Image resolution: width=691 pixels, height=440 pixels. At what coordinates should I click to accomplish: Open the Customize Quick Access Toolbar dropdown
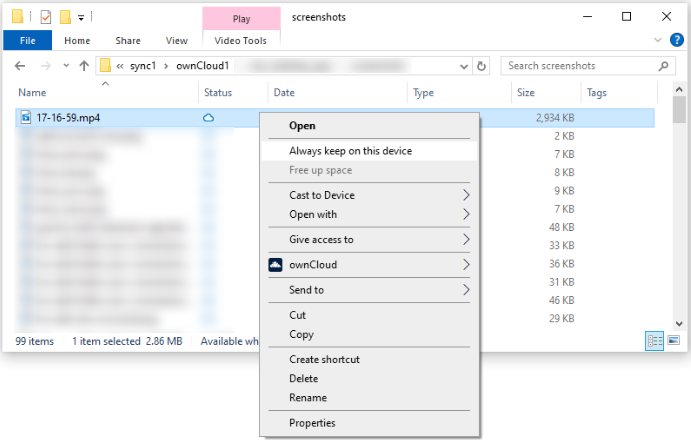81,17
